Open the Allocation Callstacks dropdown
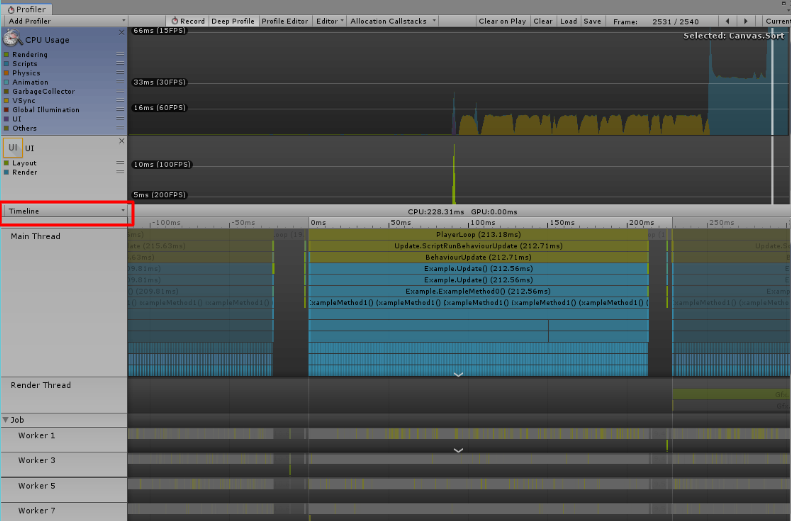The image size is (791, 521). pyautogui.click(x=392, y=21)
